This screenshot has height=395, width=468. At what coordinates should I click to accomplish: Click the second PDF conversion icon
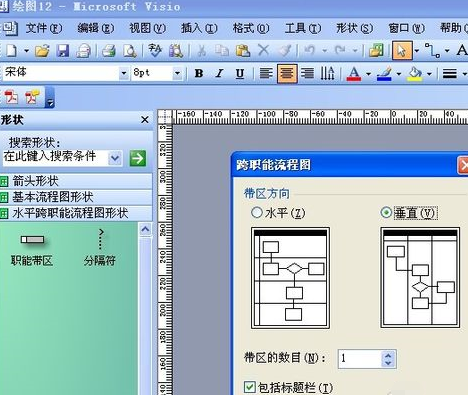(x=32, y=97)
